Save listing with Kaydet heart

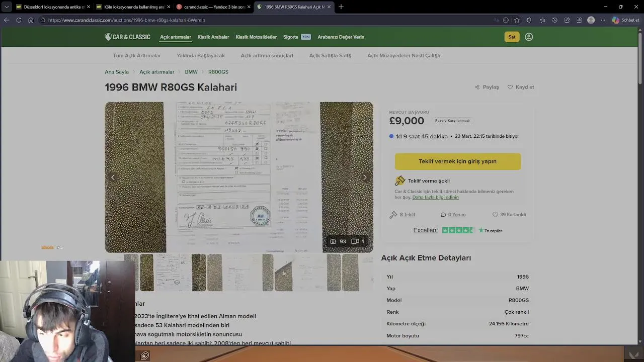point(520,87)
